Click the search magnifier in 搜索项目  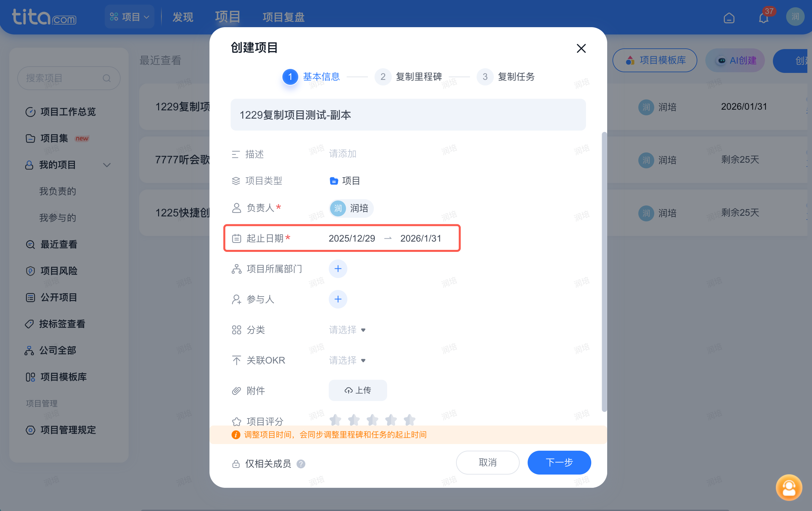tap(107, 78)
